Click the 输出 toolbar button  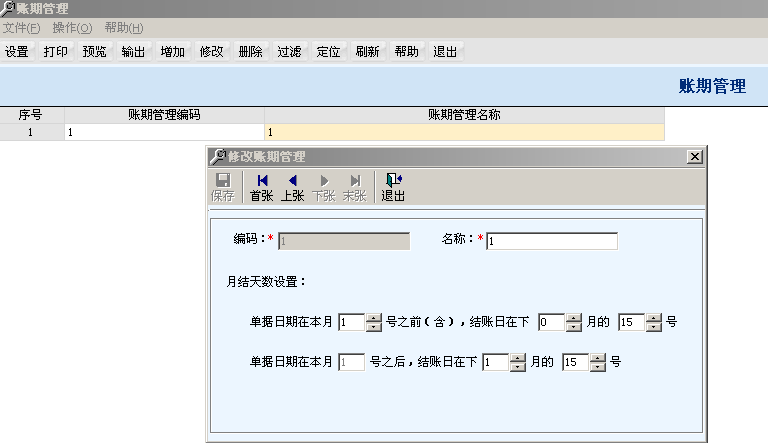(x=133, y=51)
